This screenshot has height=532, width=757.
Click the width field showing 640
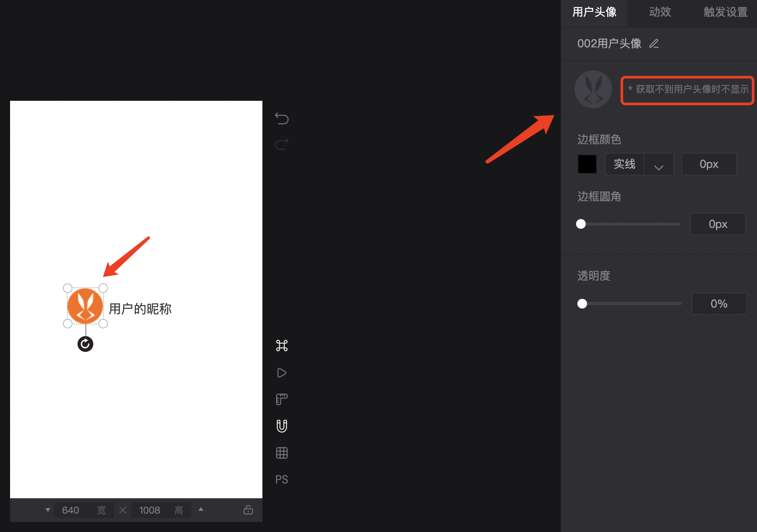click(x=84, y=510)
